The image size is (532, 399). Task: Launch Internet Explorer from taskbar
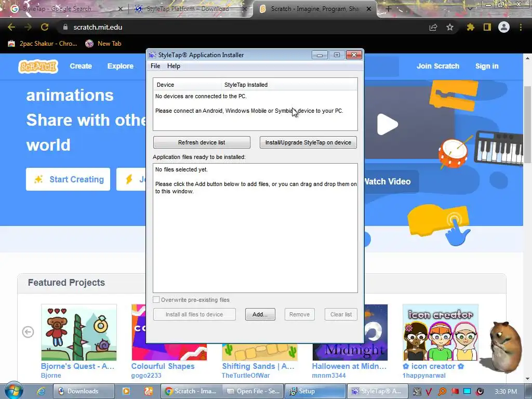tap(41, 391)
